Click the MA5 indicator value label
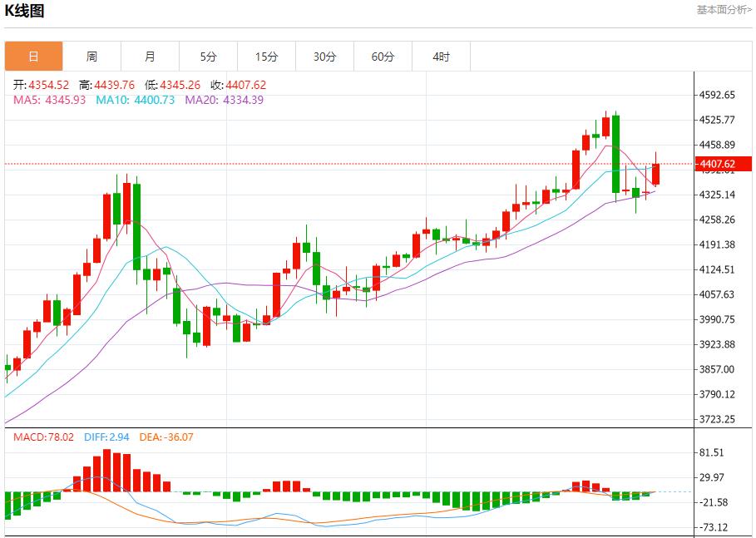756x538 pixels. tap(49, 100)
